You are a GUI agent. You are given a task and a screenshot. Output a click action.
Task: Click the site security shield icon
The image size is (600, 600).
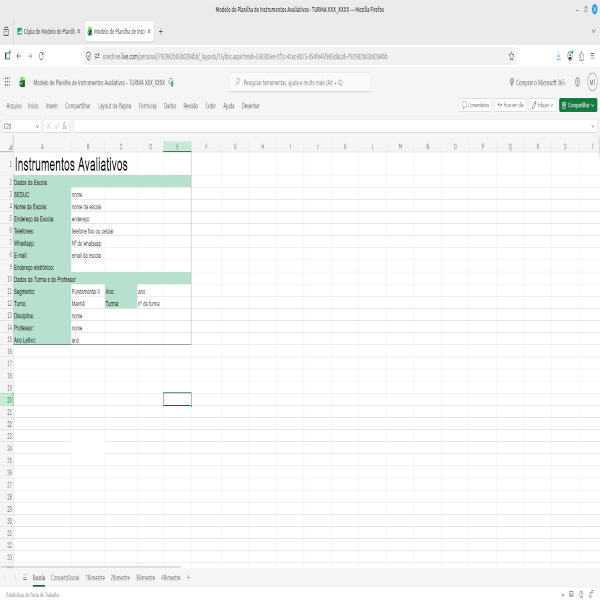(x=88, y=56)
